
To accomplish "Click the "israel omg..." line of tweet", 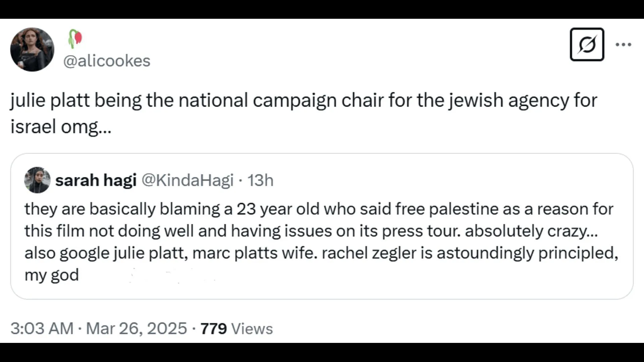I will coord(61,127).
